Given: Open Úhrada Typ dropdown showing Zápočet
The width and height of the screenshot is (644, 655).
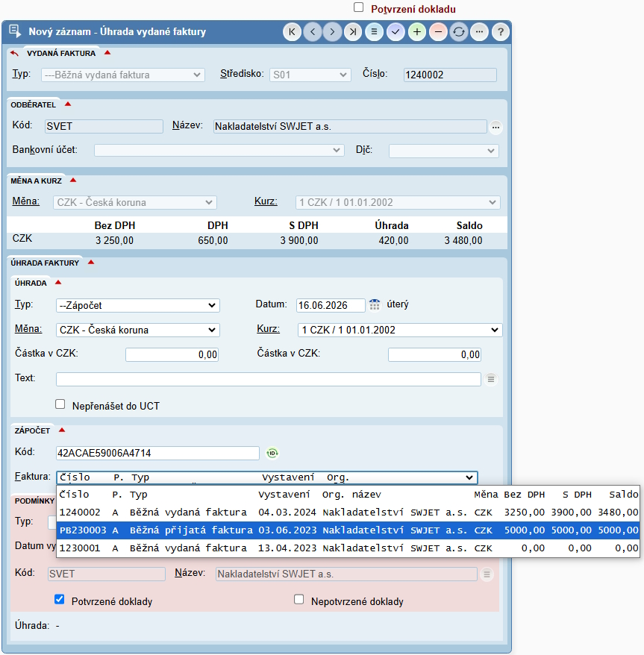Looking at the screenshot, I should [138, 305].
